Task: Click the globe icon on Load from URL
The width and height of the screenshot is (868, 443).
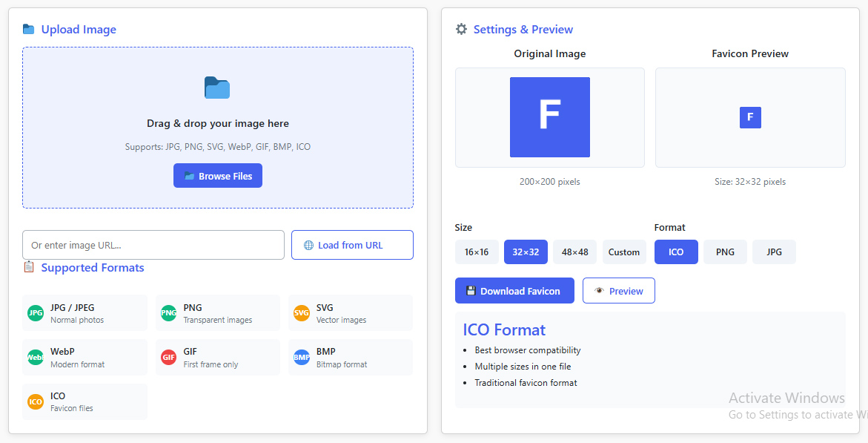Action: (309, 245)
